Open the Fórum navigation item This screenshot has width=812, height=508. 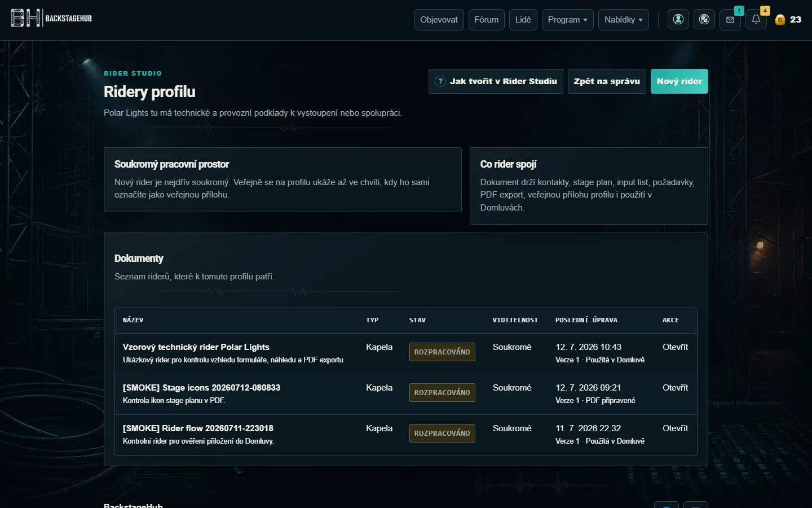(x=486, y=20)
